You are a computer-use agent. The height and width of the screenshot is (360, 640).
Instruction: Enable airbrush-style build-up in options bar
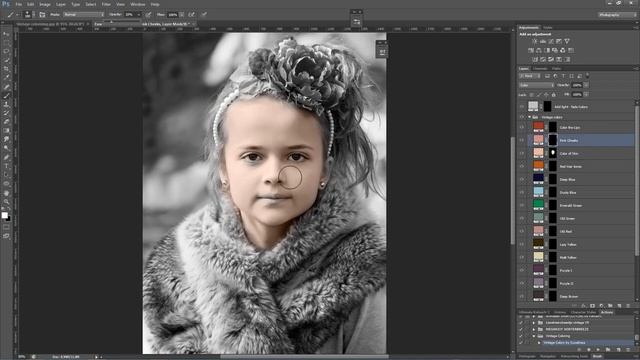coord(191,15)
